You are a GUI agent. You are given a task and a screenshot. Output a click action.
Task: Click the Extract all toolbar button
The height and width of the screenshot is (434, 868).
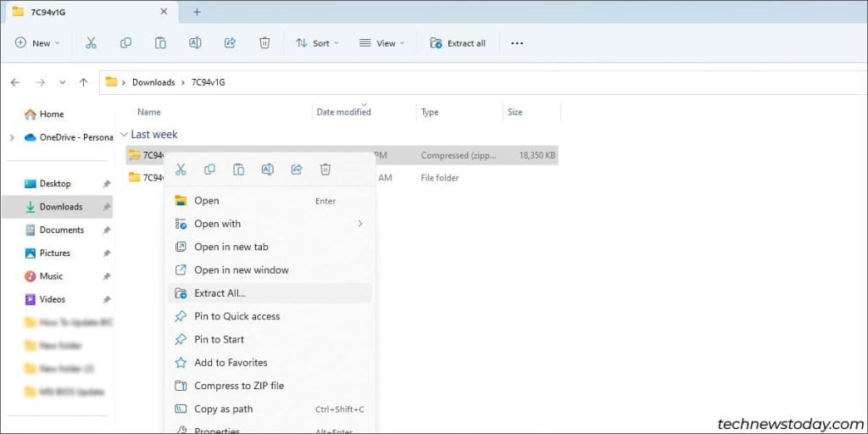point(458,43)
